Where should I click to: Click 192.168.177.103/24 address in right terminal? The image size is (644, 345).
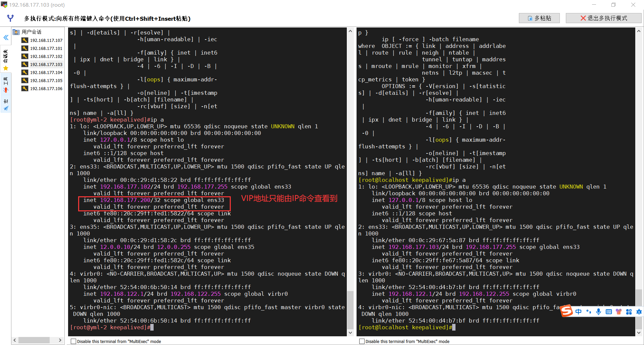[x=419, y=247]
